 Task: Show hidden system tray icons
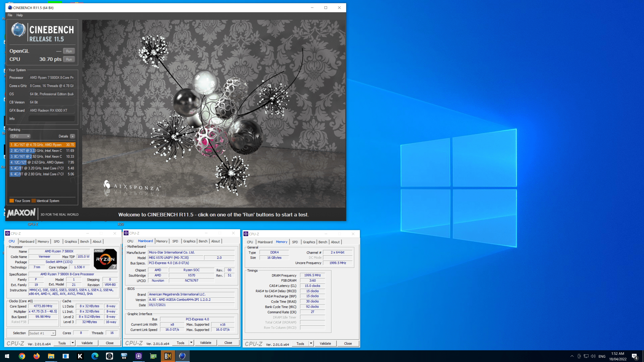572,356
